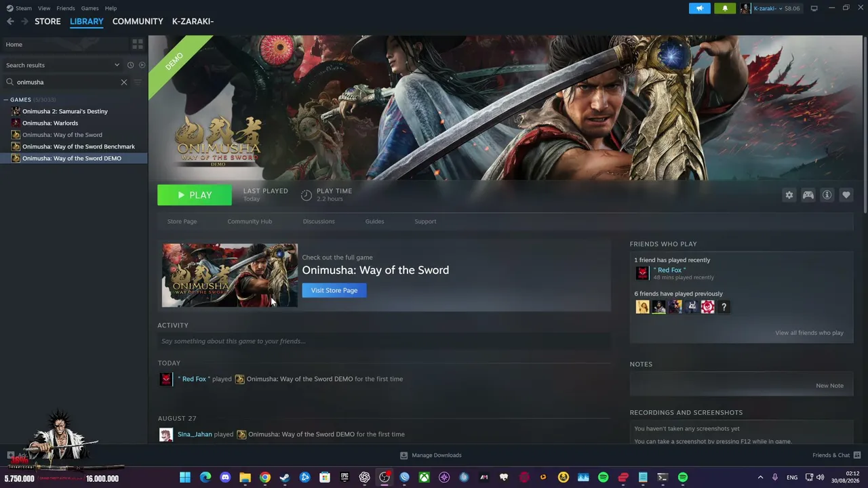Click the wallet balance $8.06
The height and width of the screenshot is (488, 868).
[x=792, y=8]
